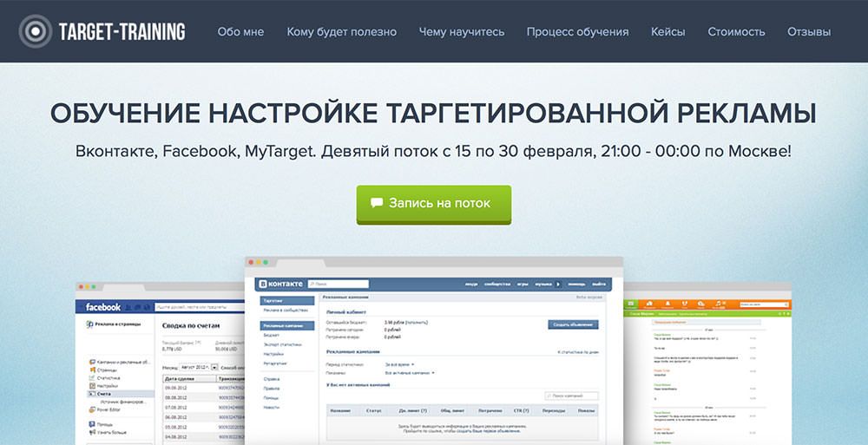868x445 pixels.
Task: Open 'Источник финансов...' in Facebook sidebar
Action: click(123, 402)
